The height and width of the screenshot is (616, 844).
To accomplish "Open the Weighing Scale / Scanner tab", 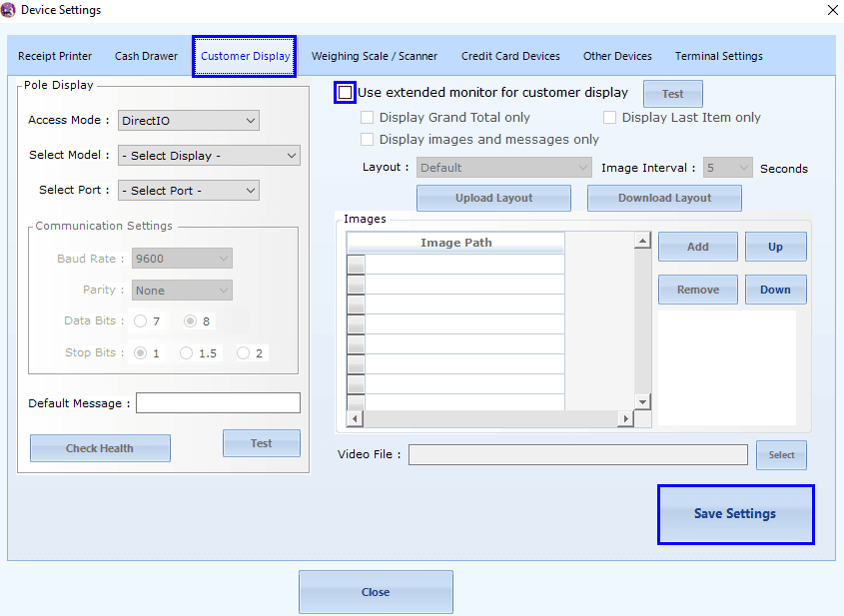I will (x=375, y=56).
